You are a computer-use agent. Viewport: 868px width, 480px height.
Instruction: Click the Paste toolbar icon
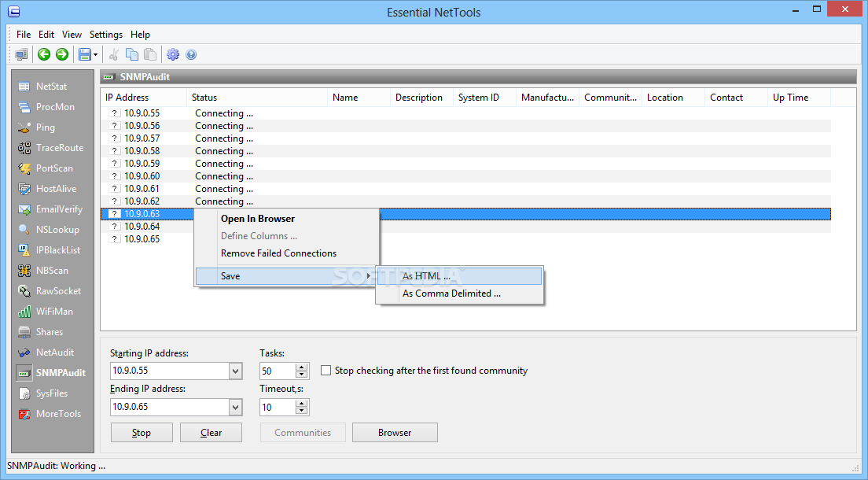coord(150,54)
